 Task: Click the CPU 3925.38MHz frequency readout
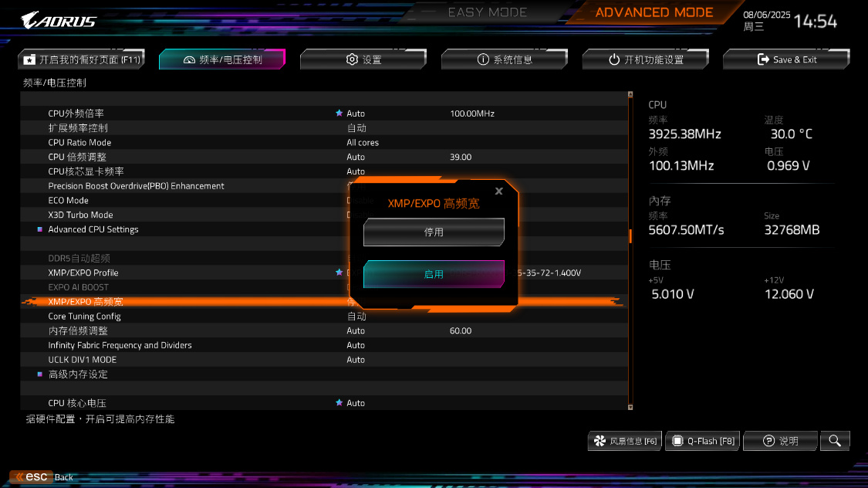coord(685,134)
